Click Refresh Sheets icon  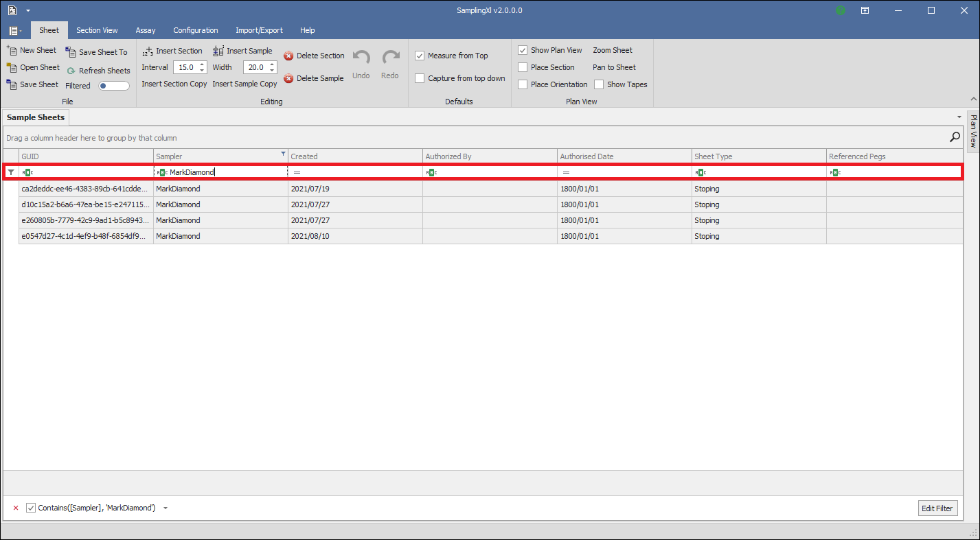click(71, 71)
